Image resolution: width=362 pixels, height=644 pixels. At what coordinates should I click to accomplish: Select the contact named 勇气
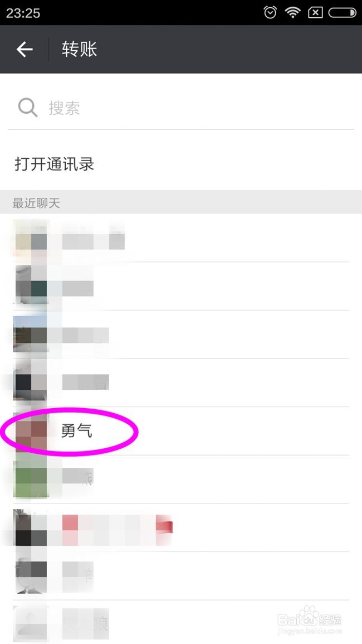[181, 431]
